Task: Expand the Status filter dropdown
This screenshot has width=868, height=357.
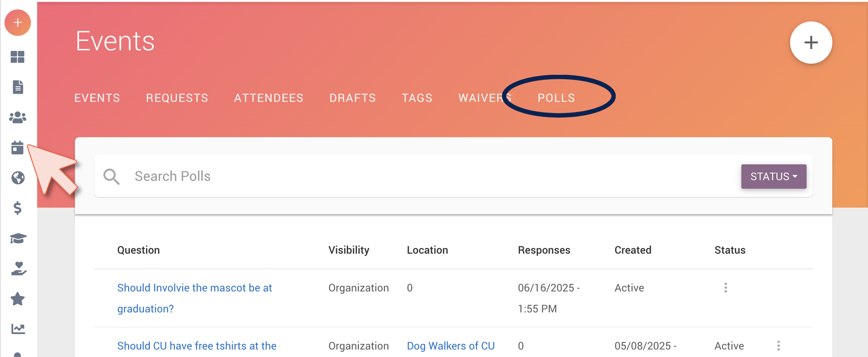Action: click(x=774, y=177)
